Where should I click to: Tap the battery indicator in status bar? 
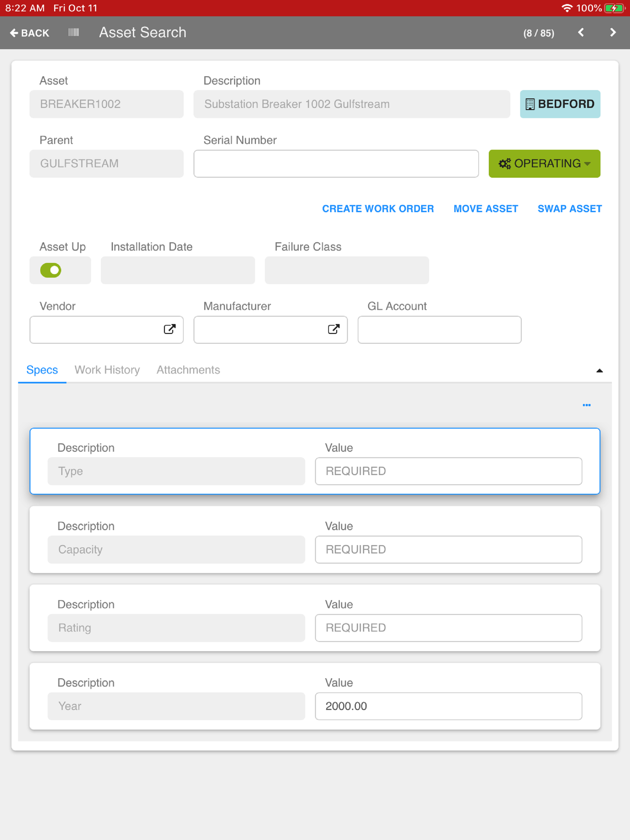pyautogui.click(x=614, y=8)
